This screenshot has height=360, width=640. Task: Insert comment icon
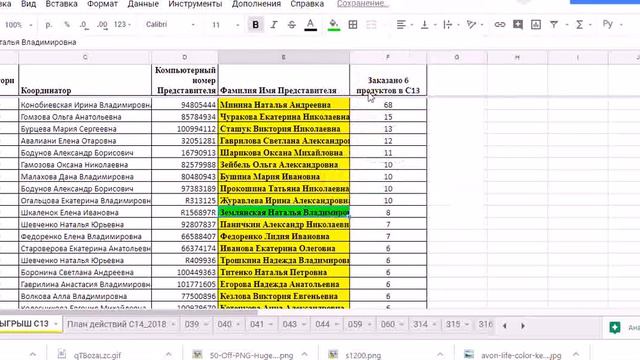[518, 25]
